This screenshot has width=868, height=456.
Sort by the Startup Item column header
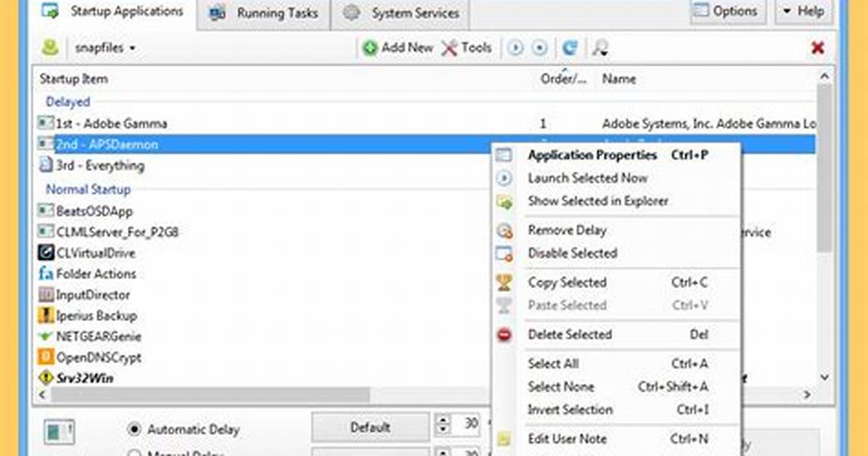73,79
